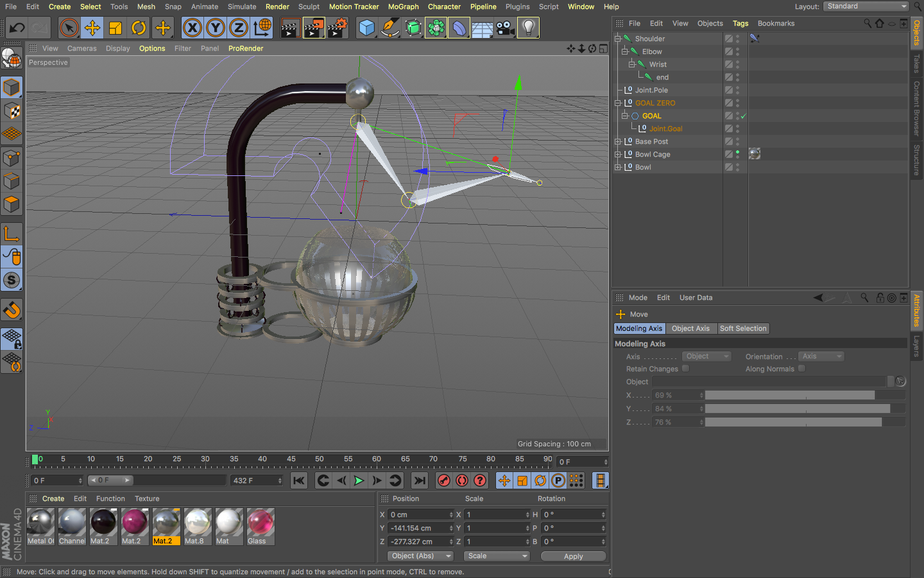Open viewport Cameras menu
The height and width of the screenshot is (578, 924).
pos(82,48)
